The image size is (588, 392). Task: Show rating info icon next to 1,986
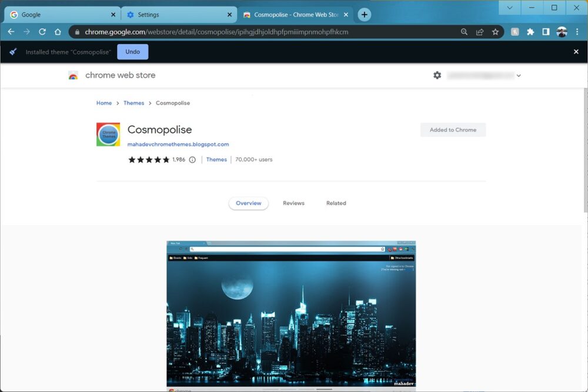[x=192, y=160]
